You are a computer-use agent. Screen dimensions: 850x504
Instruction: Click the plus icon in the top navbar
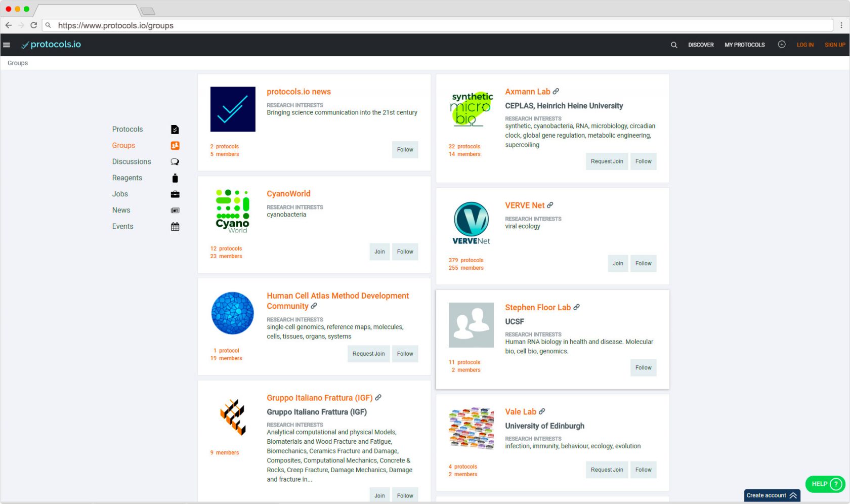(782, 45)
